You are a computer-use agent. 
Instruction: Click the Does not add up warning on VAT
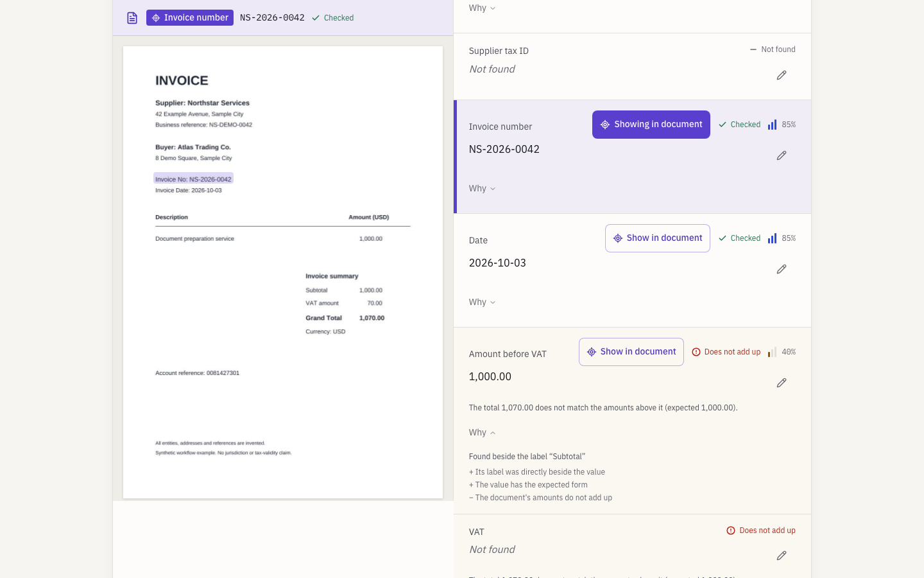761,530
